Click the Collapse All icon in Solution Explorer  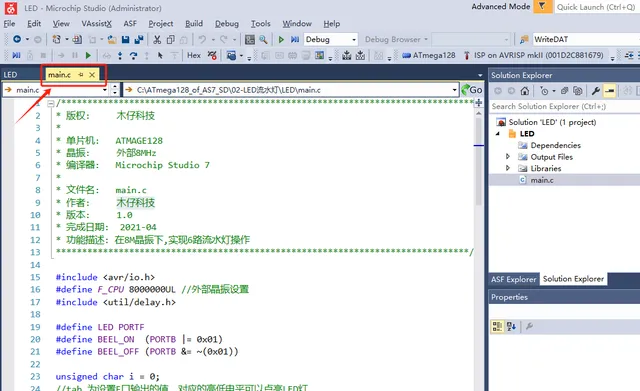(x=564, y=91)
